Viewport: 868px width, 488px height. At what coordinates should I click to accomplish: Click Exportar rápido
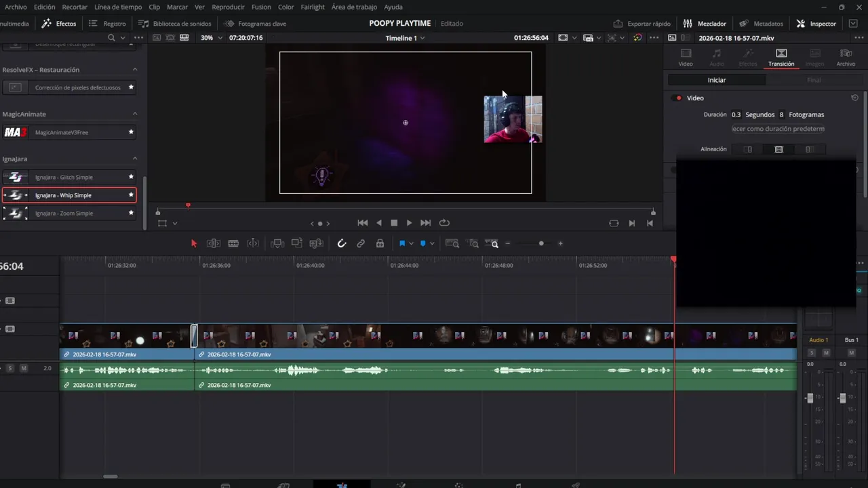click(642, 24)
